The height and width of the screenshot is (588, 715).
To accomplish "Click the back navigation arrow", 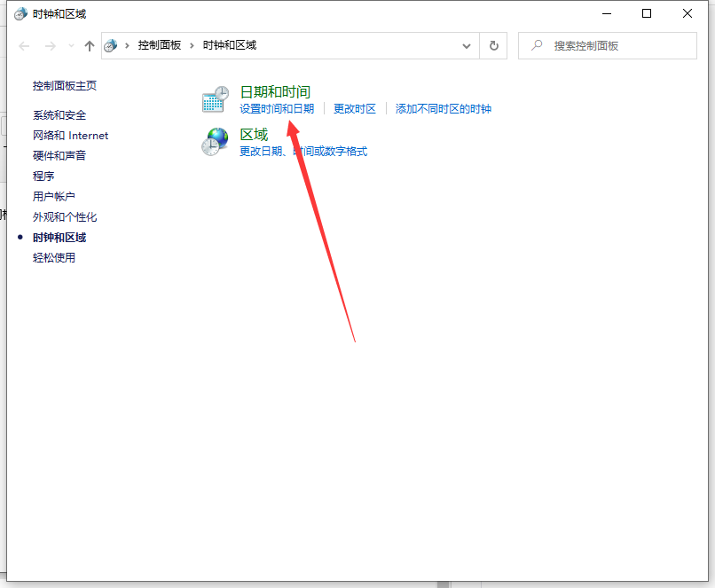I will coord(24,46).
